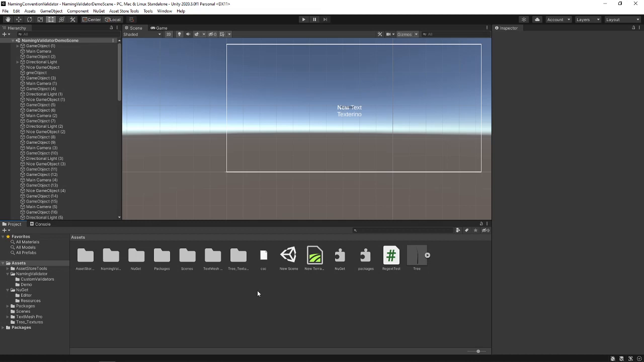Viewport: 644px width, 362px height.
Task: Switch to the Game tab
Action: 159,28
